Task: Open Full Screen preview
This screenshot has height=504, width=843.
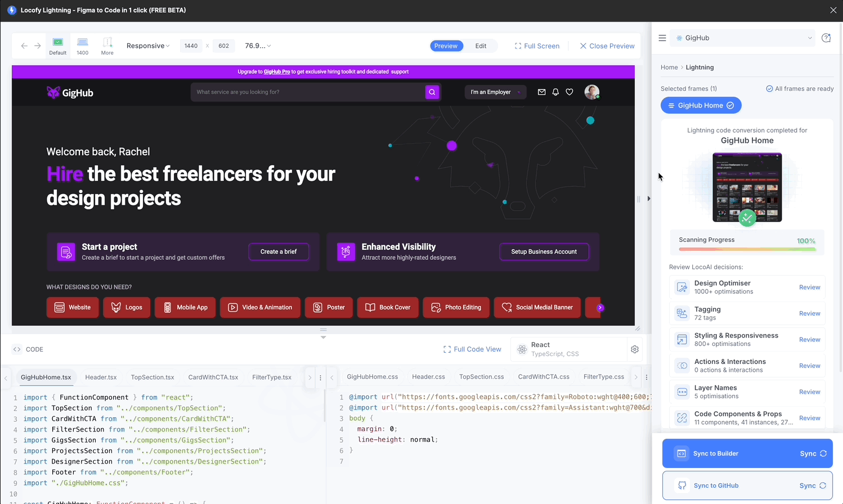Action: pos(537,46)
